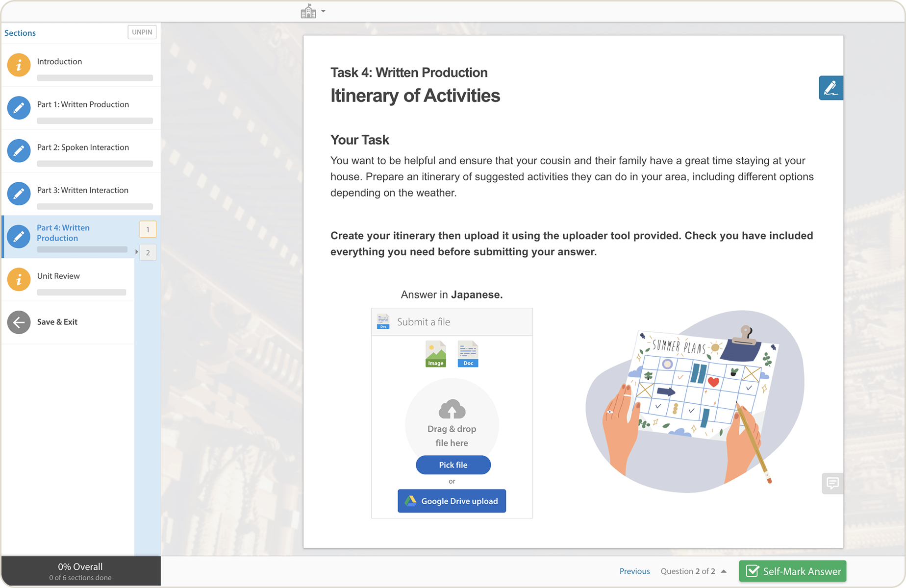Click the Part 1 pencil icon
This screenshot has height=588, width=906.
coord(19,108)
